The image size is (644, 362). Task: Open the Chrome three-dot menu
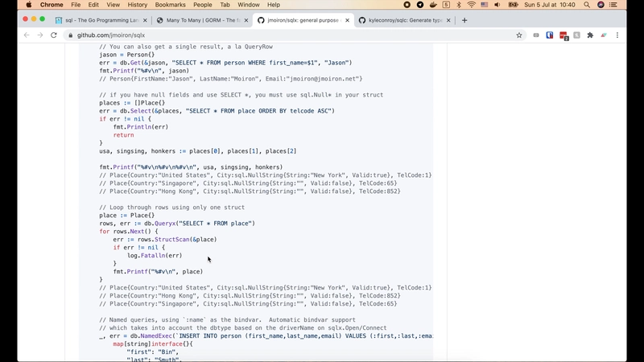click(x=617, y=35)
